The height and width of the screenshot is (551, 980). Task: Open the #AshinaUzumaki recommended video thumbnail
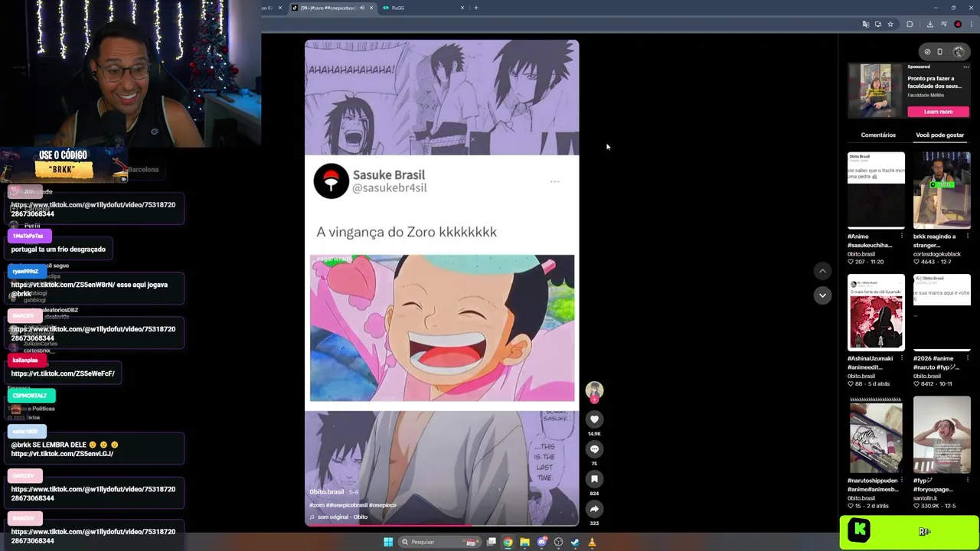(876, 312)
